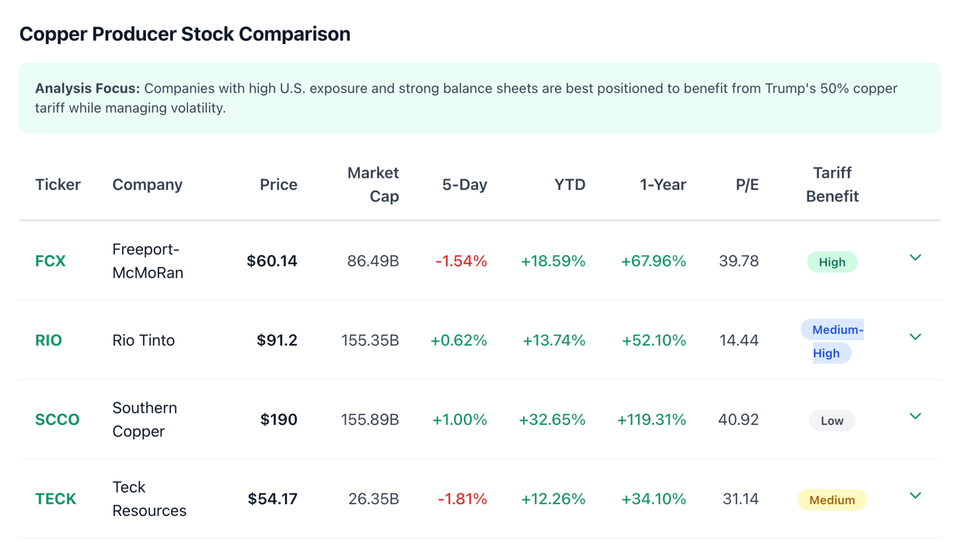Sort by the 5-Day column header
The width and height of the screenshot is (960, 560).
pos(464,185)
